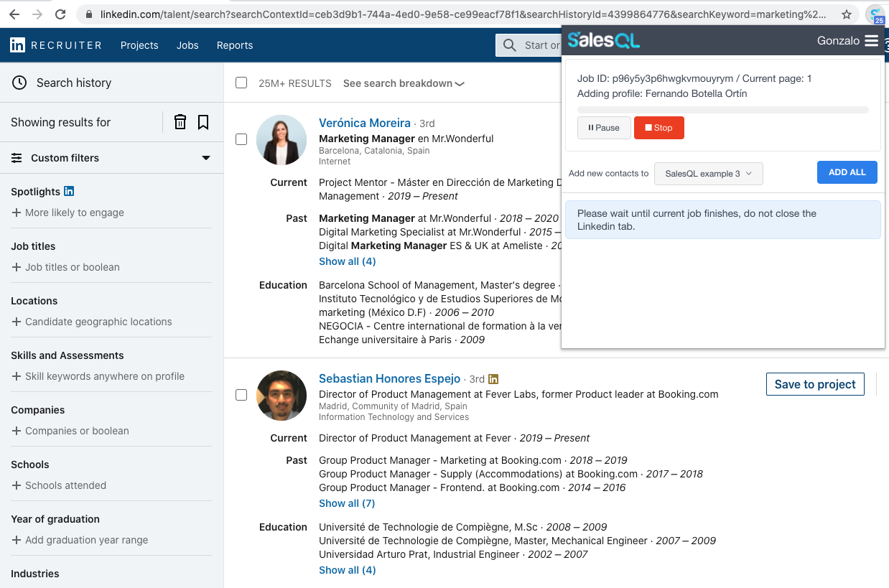889x588 pixels.
Task: Open SalesQL example 3 list dropdown
Action: click(709, 174)
